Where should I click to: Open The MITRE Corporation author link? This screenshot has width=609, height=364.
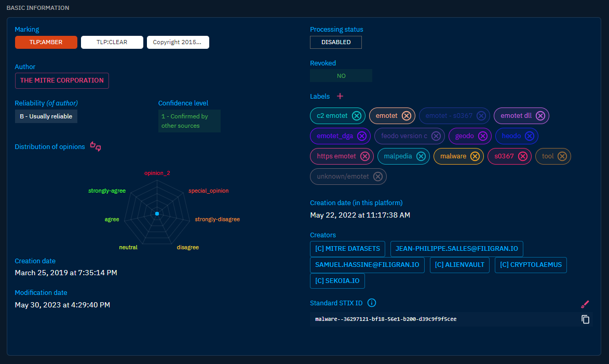point(62,80)
